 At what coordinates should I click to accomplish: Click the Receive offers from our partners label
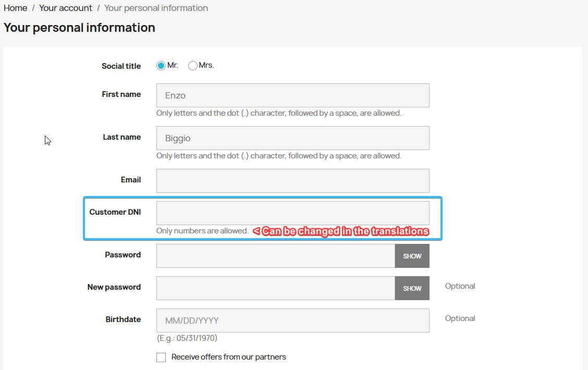228,357
